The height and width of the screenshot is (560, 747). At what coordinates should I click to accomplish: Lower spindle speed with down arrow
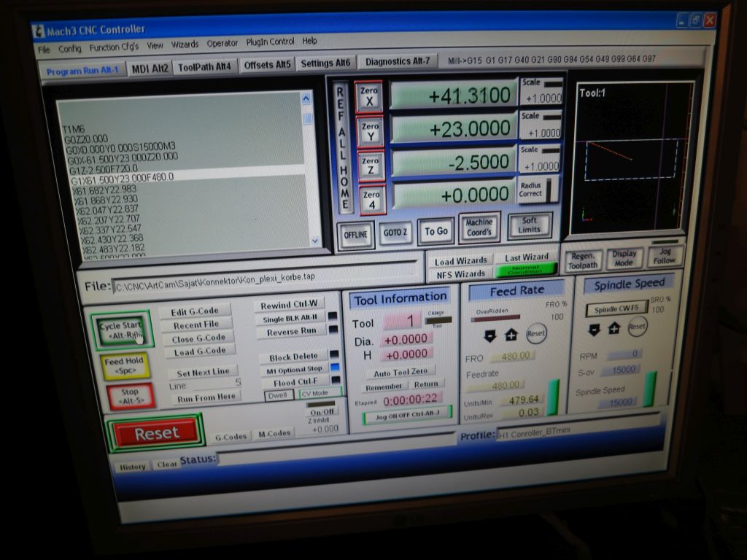[x=594, y=330]
